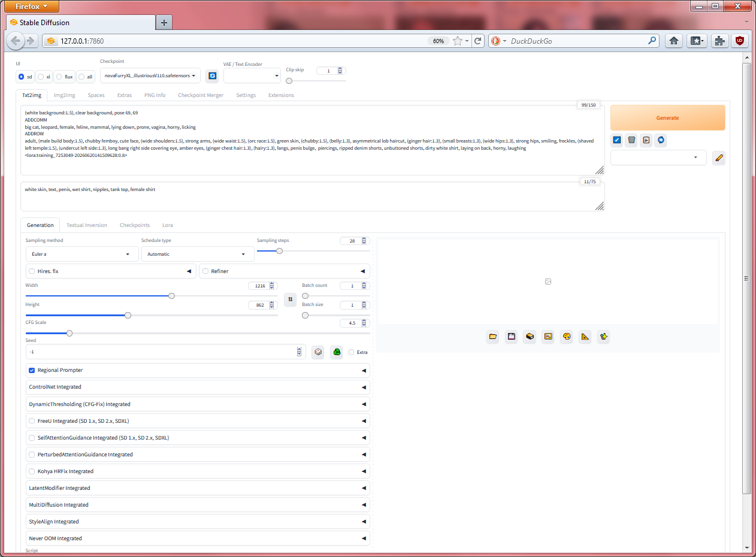Select the all UI radio button
Screen dimensions: 756x557
point(81,77)
